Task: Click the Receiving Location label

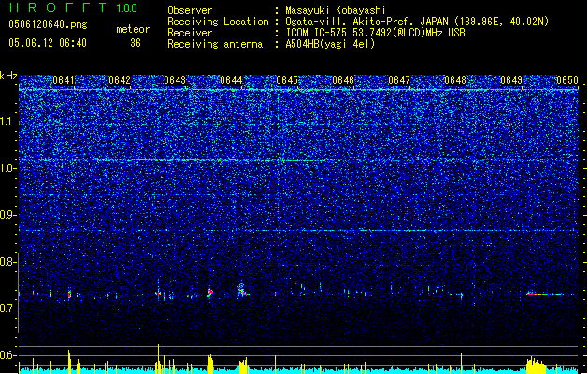Action: [x=218, y=22]
